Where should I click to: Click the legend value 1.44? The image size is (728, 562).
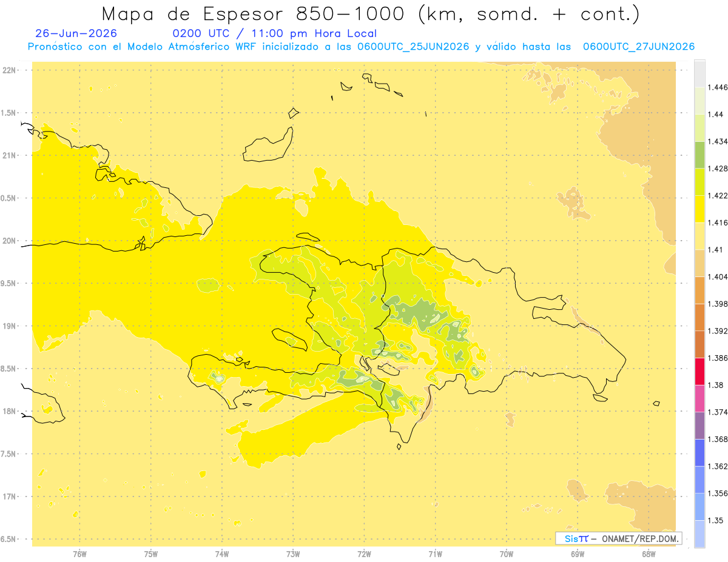(x=716, y=115)
